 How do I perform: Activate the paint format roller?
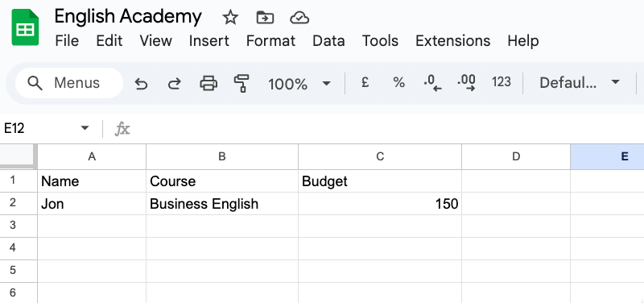[x=242, y=83]
